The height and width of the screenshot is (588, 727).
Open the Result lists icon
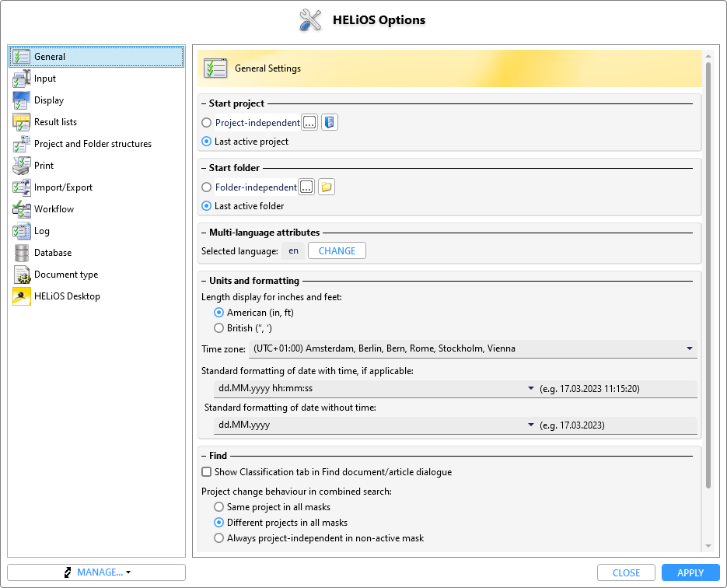pyautogui.click(x=21, y=122)
